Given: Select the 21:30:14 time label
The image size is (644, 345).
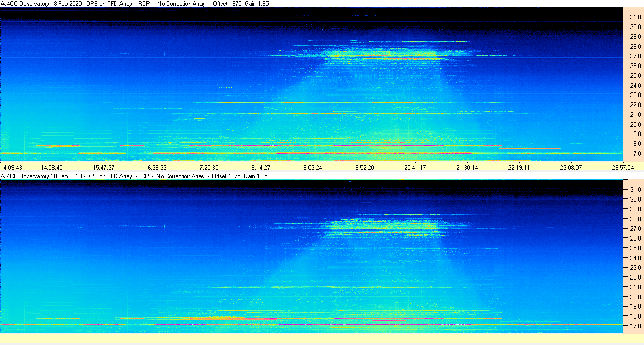Looking at the screenshot, I should click(467, 167).
